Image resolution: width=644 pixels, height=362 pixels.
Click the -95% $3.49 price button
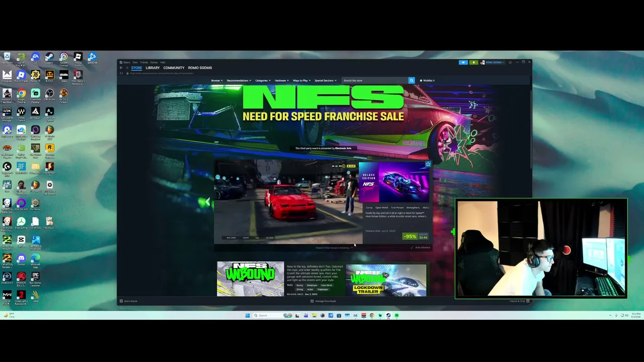tap(416, 236)
